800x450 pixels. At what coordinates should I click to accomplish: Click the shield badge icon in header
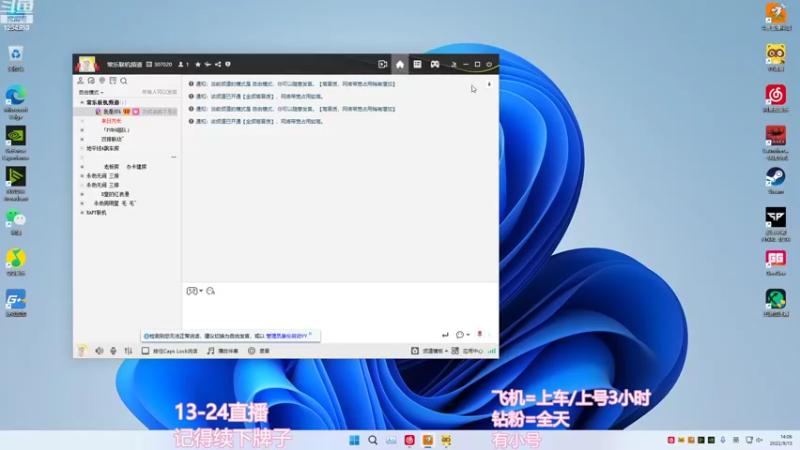[x=228, y=65]
